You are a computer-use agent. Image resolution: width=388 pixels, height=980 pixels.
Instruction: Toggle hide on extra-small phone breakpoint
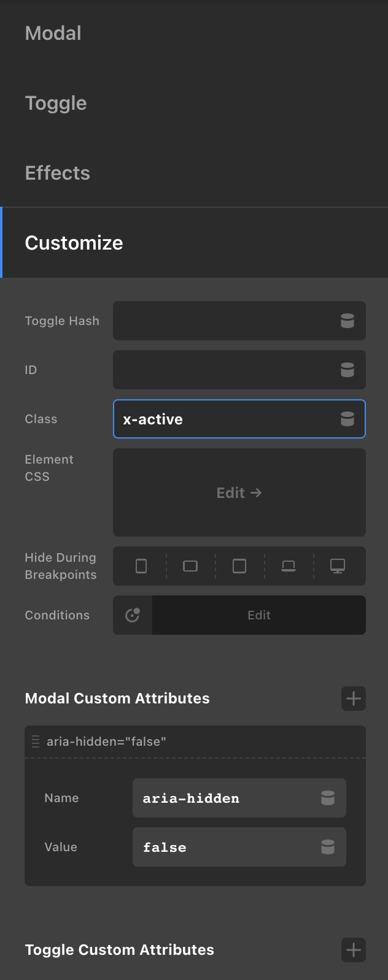coord(141,566)
